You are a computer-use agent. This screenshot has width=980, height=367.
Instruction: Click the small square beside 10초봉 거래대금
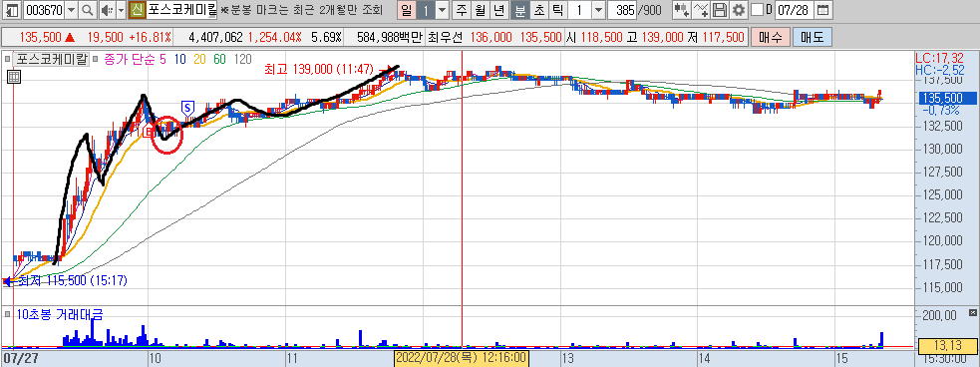(8, 314)
